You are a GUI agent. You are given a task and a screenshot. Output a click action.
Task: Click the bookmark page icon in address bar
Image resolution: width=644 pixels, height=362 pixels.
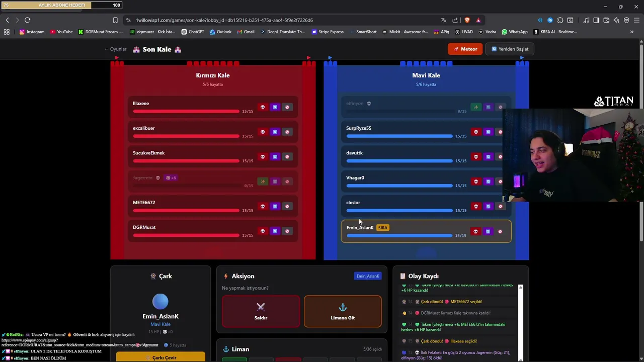tap(115, 20)
